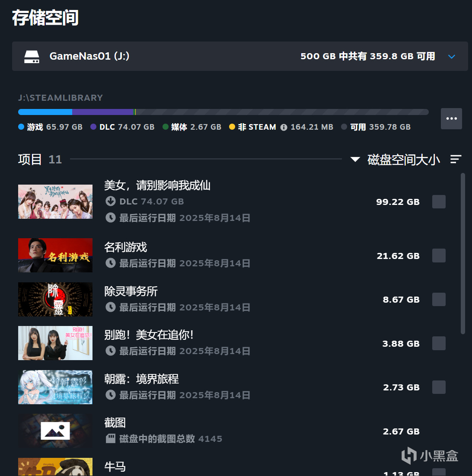
Task: Click the title 美女，请别影响我成仙
Action: coord(157,185)
